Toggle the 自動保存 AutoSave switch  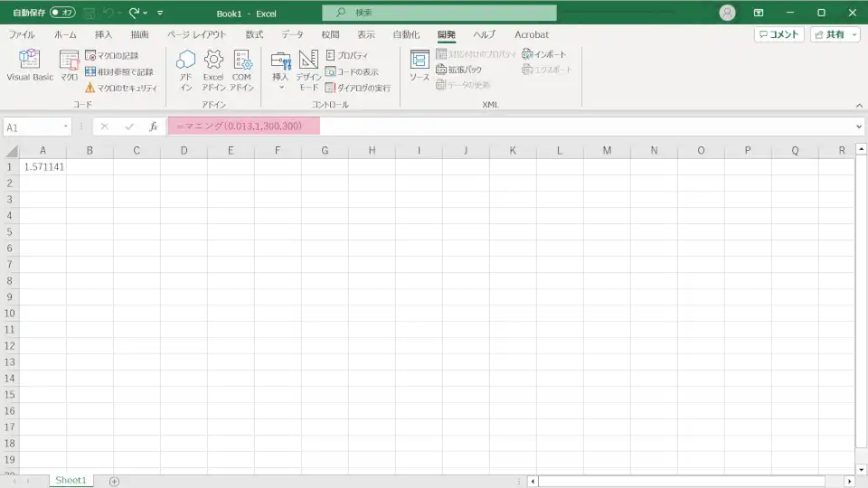point(62,13)
